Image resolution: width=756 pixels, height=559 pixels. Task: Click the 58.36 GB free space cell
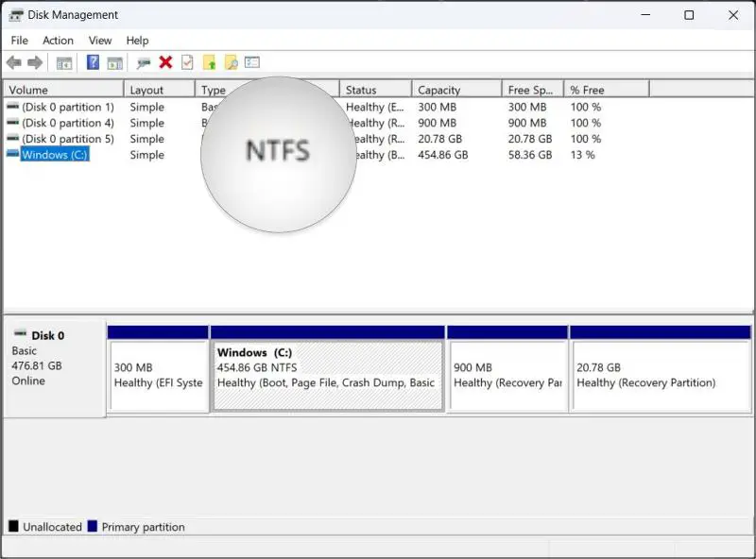point(530,155)
